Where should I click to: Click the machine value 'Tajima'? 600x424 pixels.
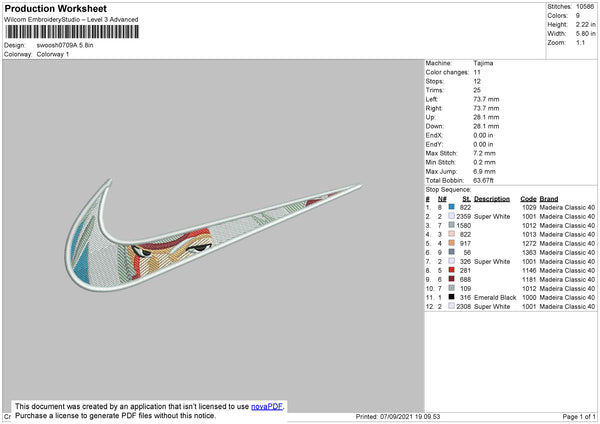(483, 63)
